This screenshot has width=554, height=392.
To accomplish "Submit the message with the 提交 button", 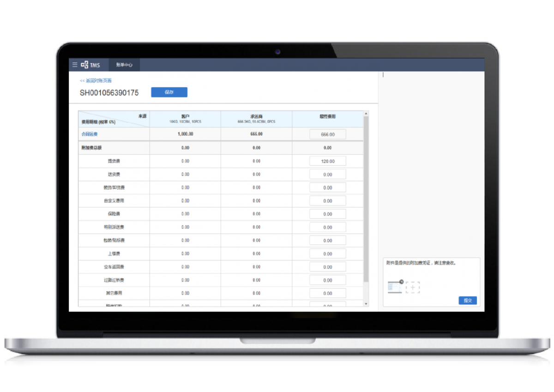I will point(468,301).
